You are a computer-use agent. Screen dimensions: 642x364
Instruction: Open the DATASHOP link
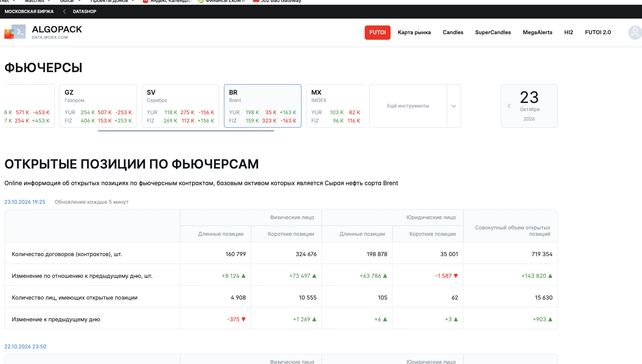85,11
